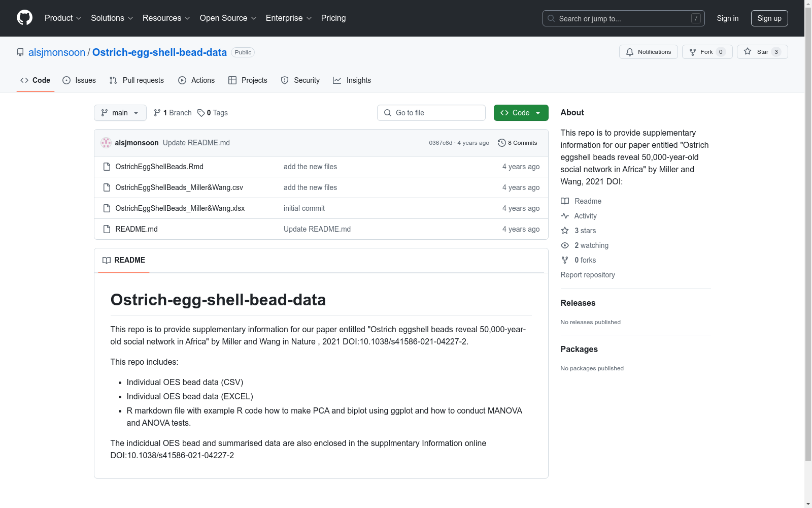Click the 0 fork count badge
This screenshot has height=508, width=812.
point(721,52)
